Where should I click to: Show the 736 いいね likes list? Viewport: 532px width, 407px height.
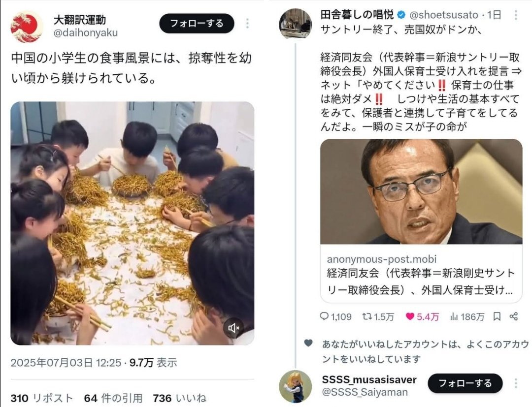(179, 398)
